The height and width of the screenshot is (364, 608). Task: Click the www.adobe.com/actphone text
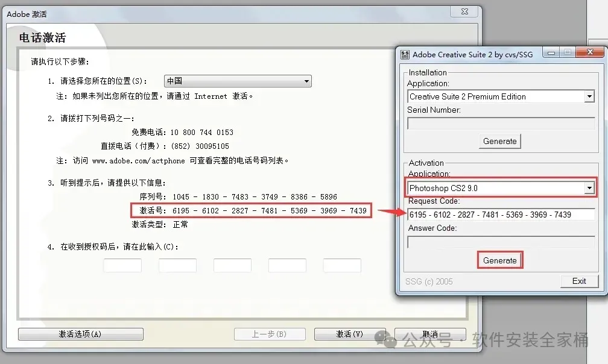pos(139,161)
